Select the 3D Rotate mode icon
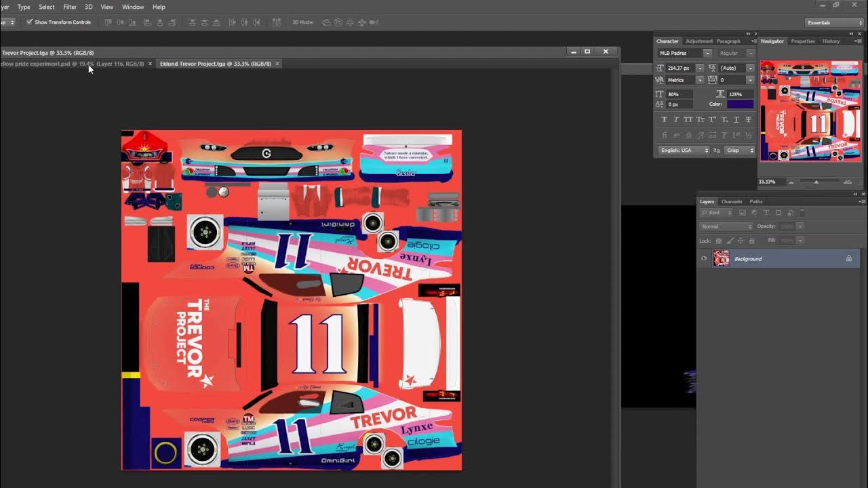The width and height of the screenshot is (868, 488). 325,22
